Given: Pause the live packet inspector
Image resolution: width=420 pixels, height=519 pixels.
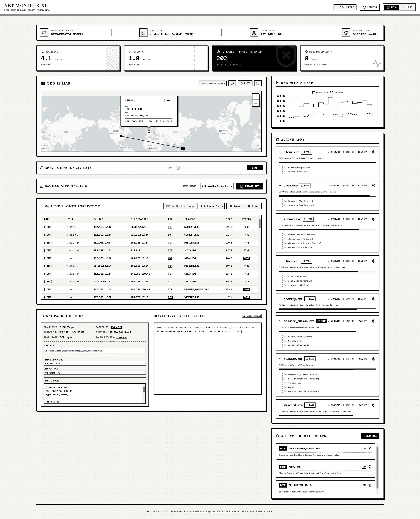Looking at the screenshot, I should (235, 206).
